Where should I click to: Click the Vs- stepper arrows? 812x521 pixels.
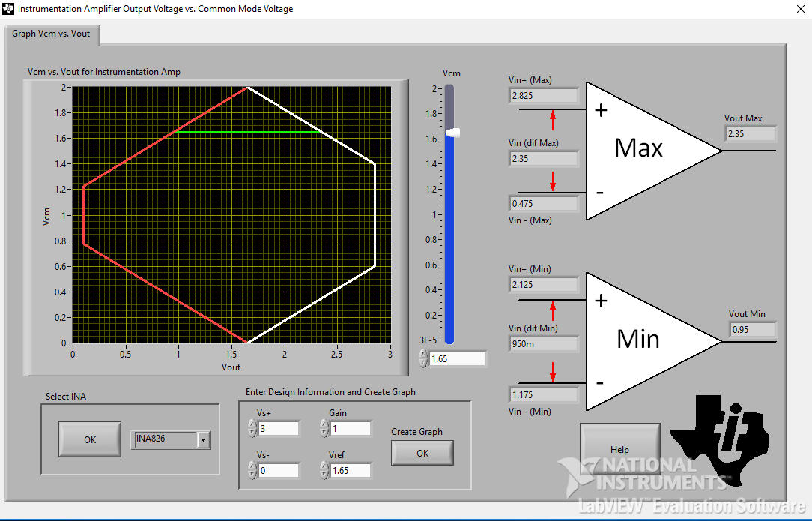(252, 470)
